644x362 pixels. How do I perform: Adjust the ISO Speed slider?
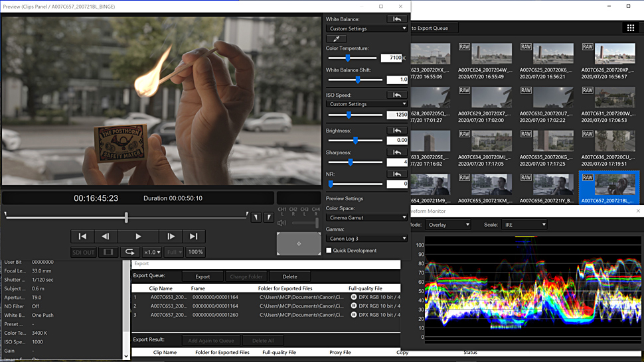click(349, 115)
